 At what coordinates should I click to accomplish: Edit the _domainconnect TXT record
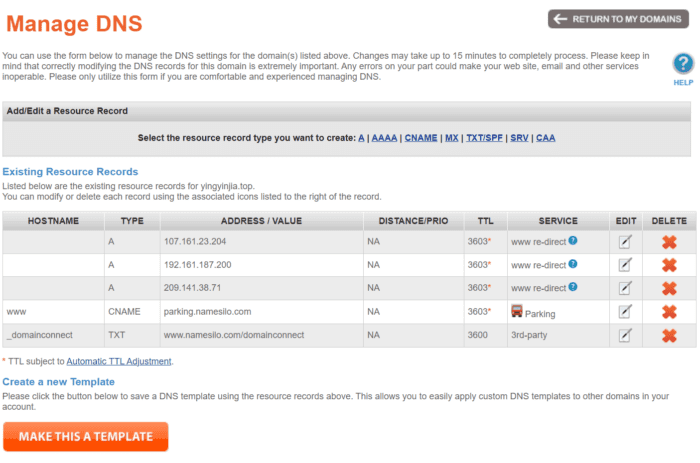[x=625, y=336]
